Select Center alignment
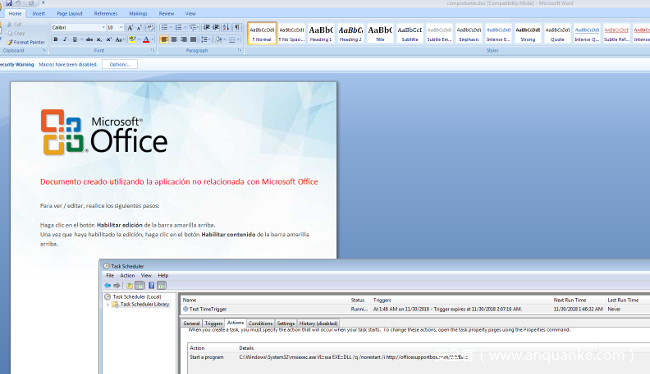This screenshot has width=650, height=374. (174, 40)
